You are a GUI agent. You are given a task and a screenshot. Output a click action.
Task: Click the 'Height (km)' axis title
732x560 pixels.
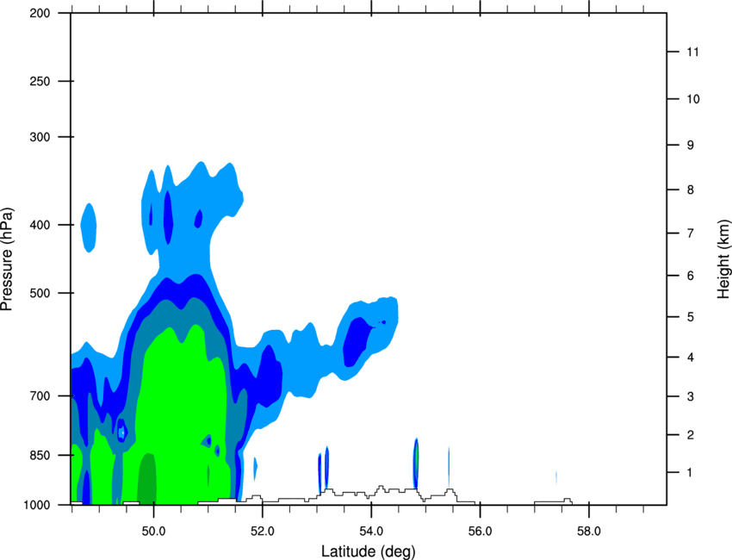723,258
